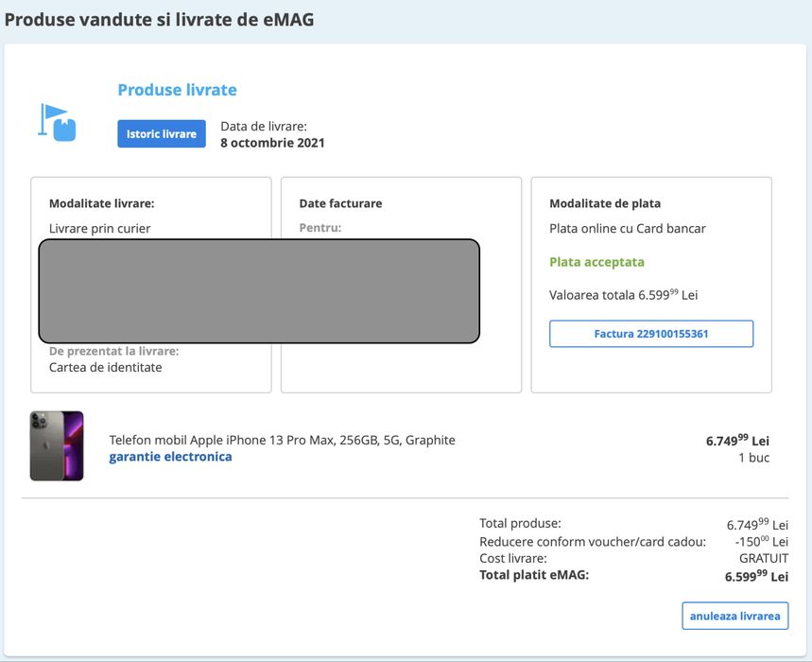Click the voucher reduction -150 Lei value

coord(761,542)
